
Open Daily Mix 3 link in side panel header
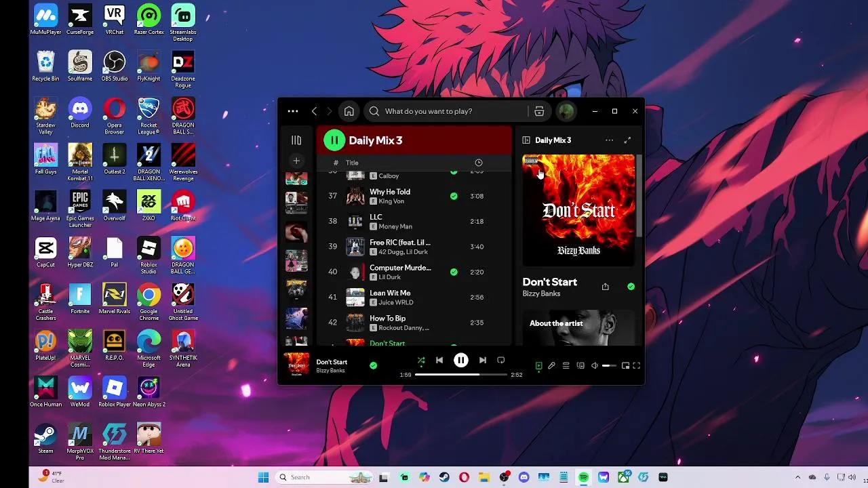tap(553, 140)
